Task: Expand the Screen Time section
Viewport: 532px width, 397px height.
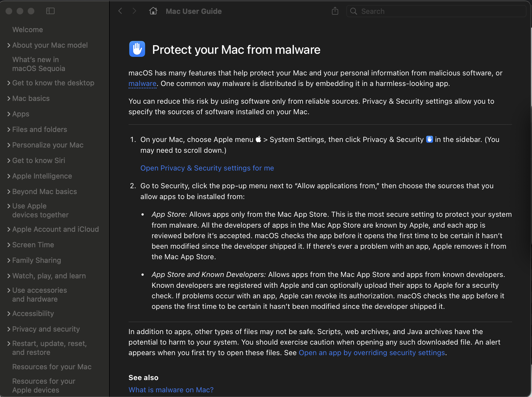Action: (x=9, y=245)
